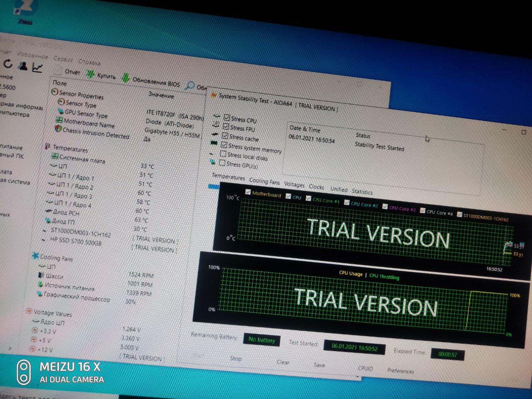Switch to the Temperatures tab

tap(228, 177)
